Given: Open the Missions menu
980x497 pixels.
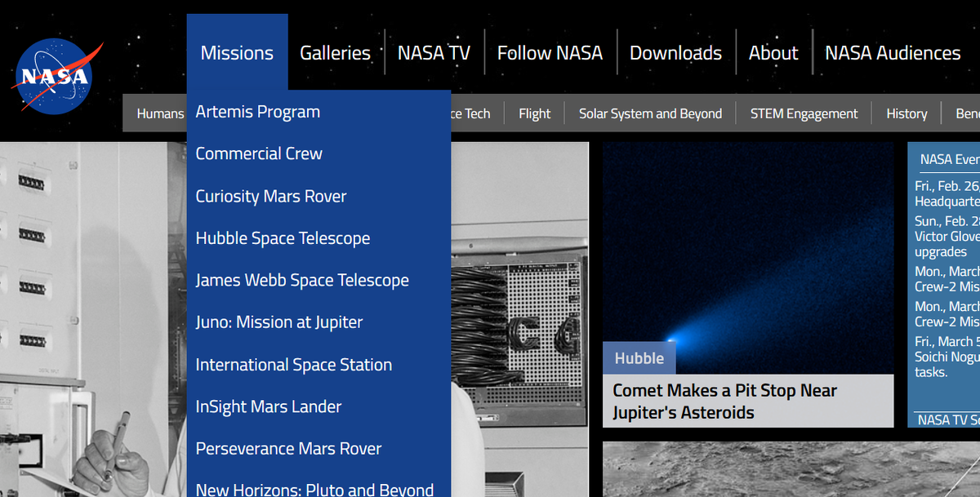Looking at the screenshot, I should [237, 53].
